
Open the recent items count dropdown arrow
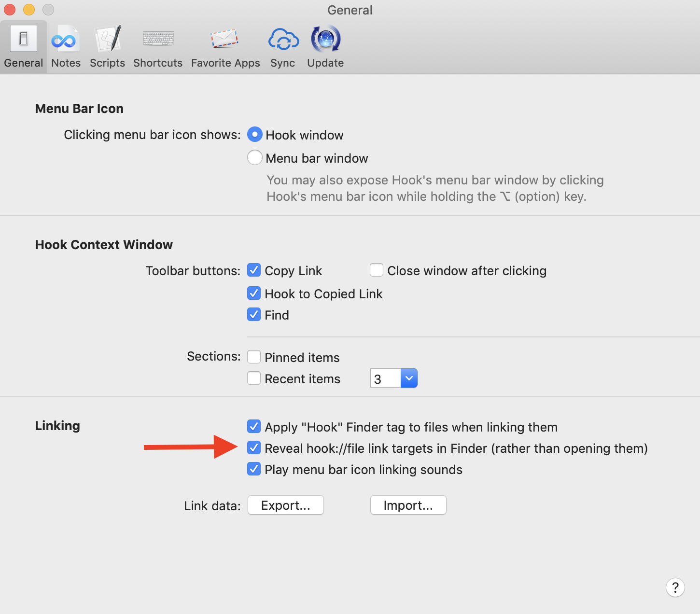point(409,378)
